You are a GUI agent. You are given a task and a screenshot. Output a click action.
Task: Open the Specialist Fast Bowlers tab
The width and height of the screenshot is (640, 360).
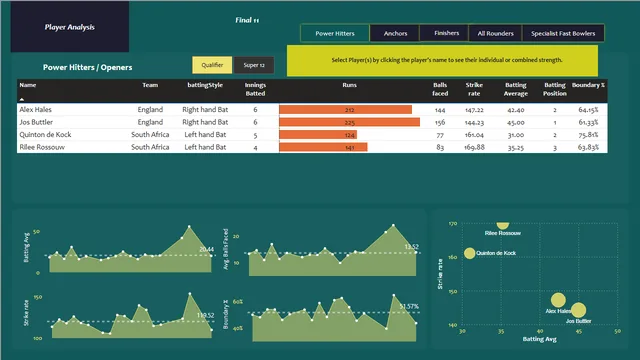[563, 33]
